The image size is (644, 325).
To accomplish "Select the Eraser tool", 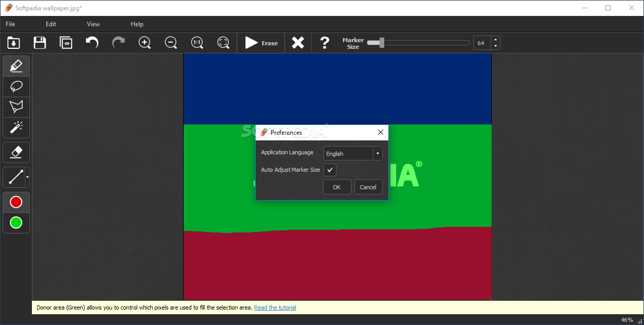I will click(16, 152).
